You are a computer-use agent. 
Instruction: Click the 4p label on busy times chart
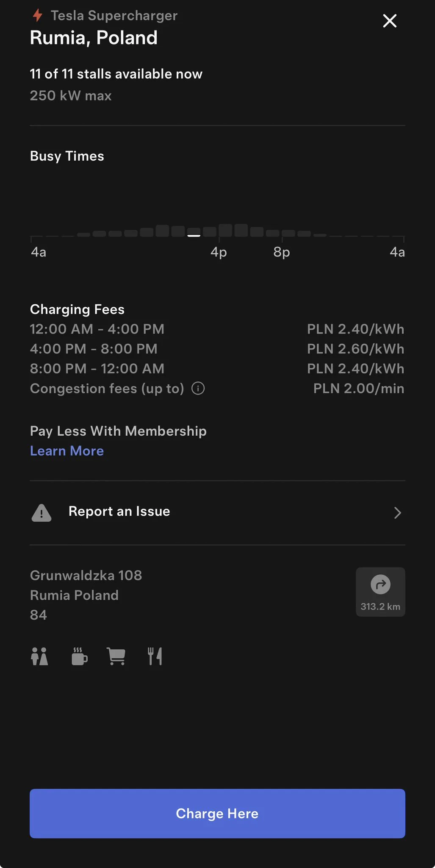pos(219,252)
